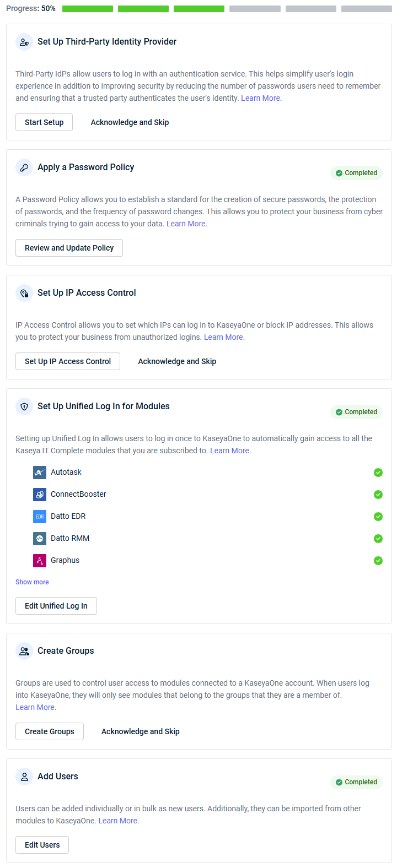Click the green check next to Datto RMM
The width and height of the screenshot is (397, 868).
click(378, 539)
